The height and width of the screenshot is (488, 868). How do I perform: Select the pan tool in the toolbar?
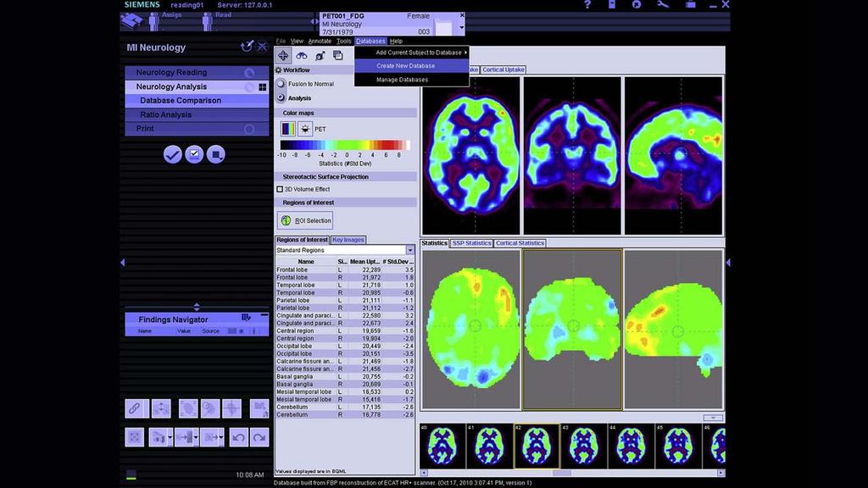coord(284,56)
